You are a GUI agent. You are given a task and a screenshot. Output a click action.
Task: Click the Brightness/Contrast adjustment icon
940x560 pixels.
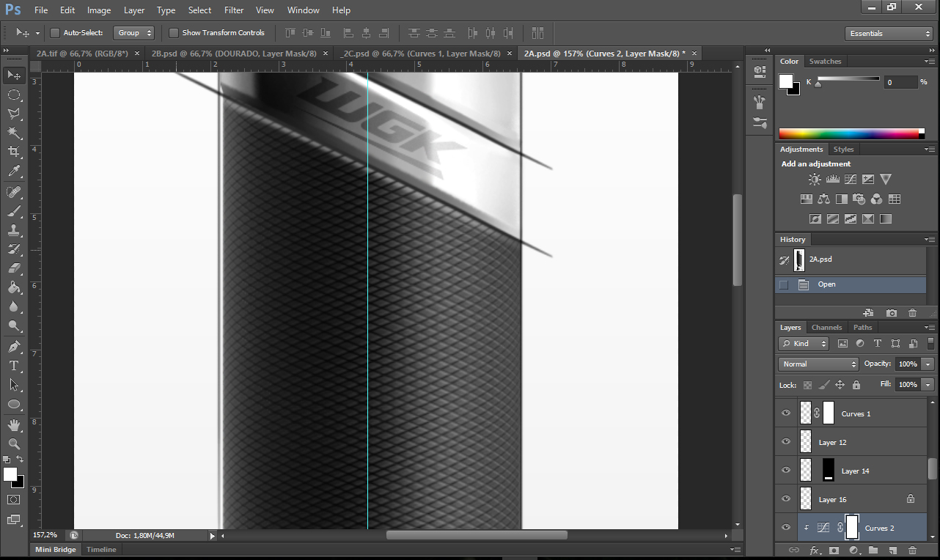(x=815, y=180)
